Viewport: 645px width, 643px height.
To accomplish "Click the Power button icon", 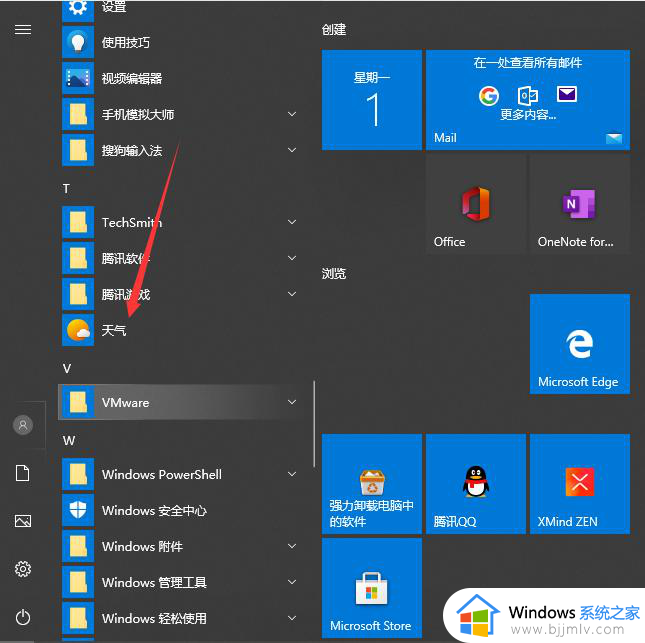I will (x=23, y=617).
